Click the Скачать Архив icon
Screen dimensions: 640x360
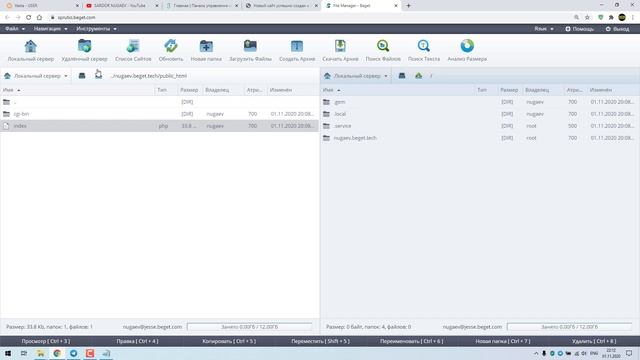click(340, 46)
